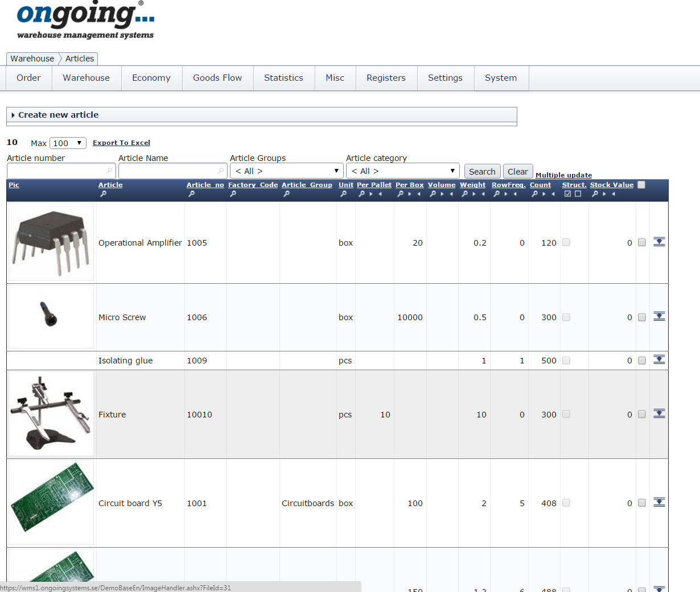Image resolution: width=700 pixels, height=592 pixels.
Task: Tick the selection checkbox for Micro Screw row
Action: point(642,317)
